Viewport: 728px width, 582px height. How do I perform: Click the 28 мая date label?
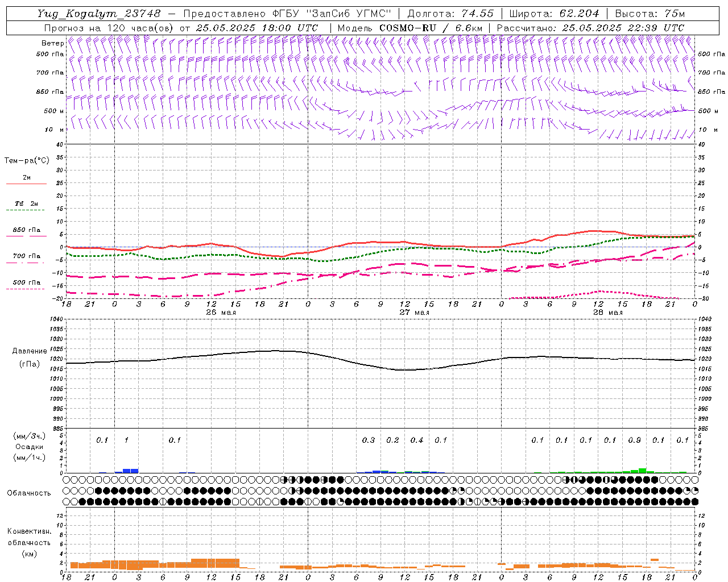(x=608, y=313)
